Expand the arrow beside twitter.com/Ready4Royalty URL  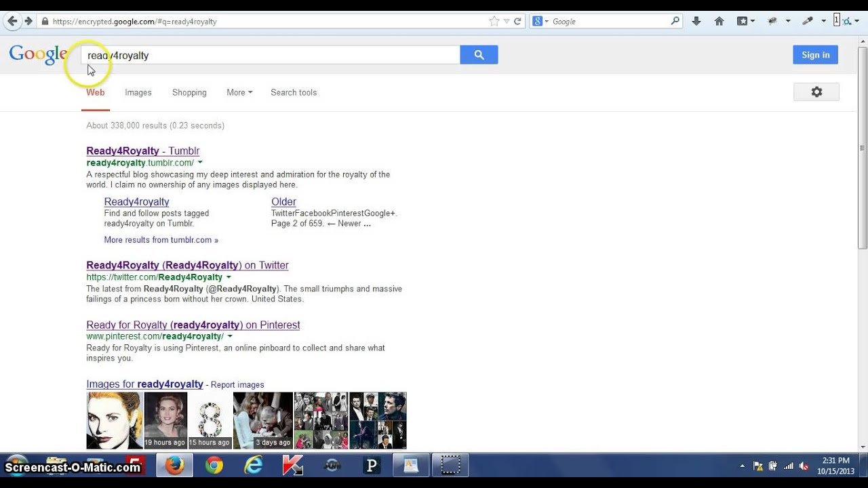click(x=229, y=277)
